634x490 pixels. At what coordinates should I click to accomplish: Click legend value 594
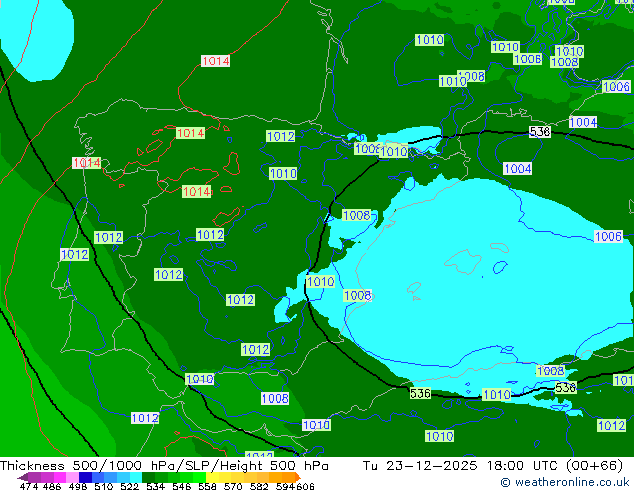coord(285,486)
